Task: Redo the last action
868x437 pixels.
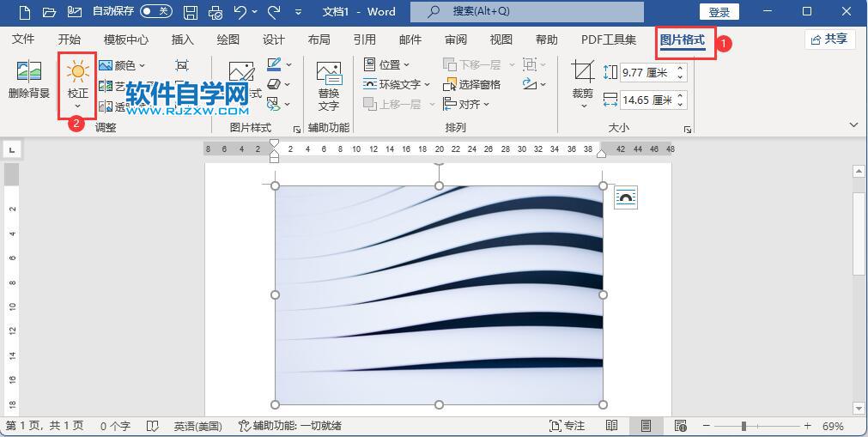Action: [274, 12]
